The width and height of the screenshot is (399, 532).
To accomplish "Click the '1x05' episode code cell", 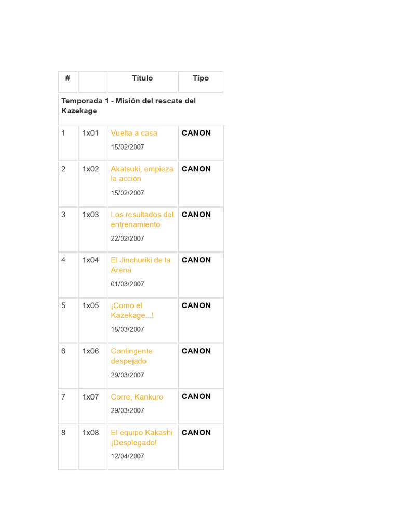I will point(90,305).
